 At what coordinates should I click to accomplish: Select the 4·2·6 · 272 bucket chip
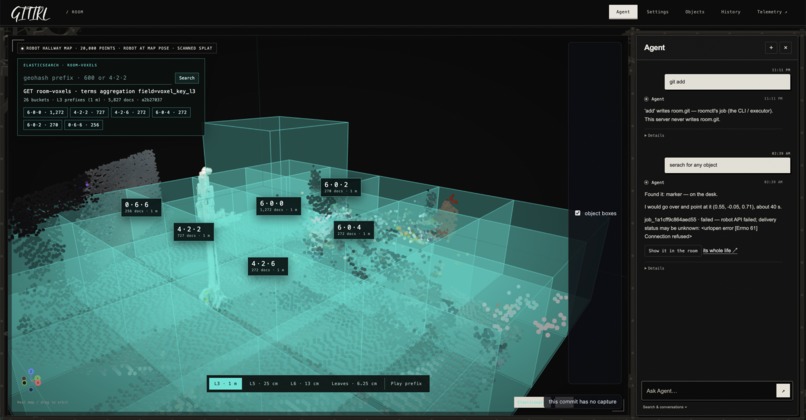click(130, 112)
